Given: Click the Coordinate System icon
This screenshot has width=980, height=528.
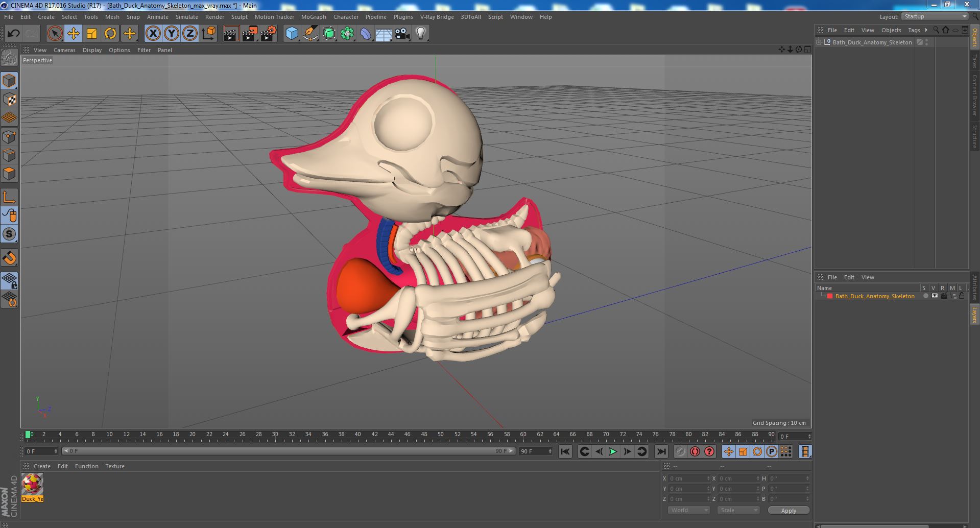Looking at the screenshot, I should [209, 34].
